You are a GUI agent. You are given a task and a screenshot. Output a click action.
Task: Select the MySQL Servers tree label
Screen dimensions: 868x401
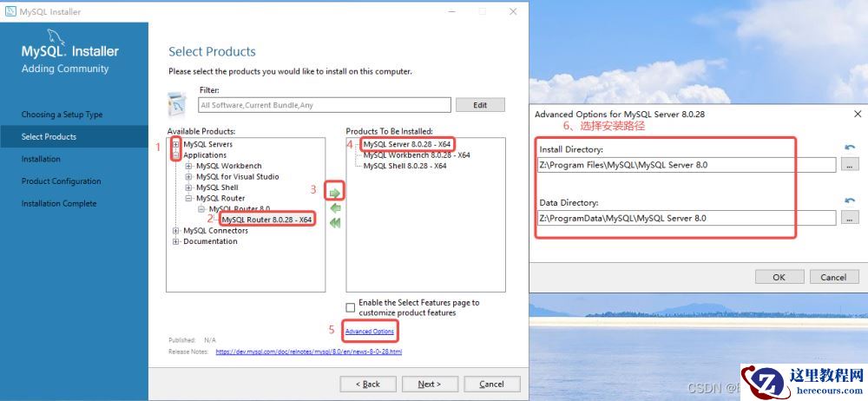[208, 144]
